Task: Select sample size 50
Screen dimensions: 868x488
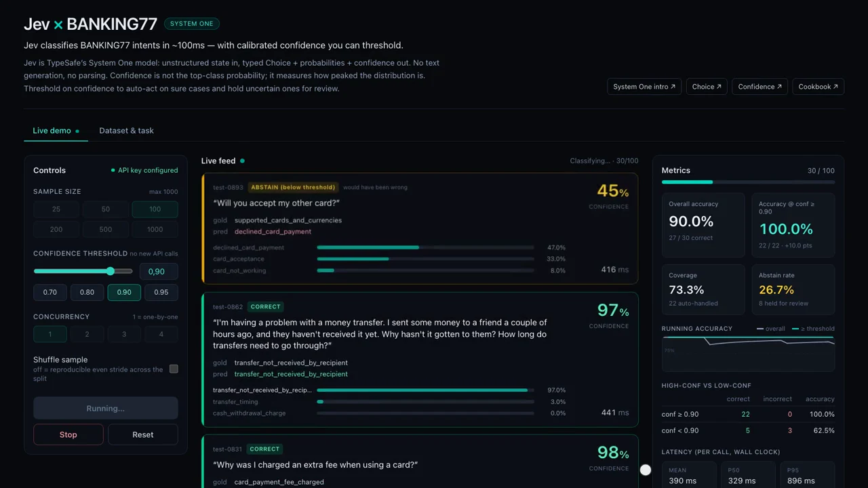Action: click(x=106, y=209)
